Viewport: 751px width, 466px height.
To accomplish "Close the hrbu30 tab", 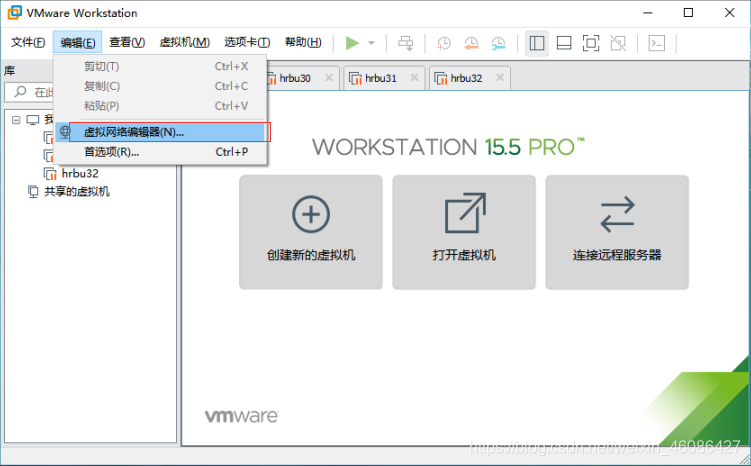I will 329,78.
